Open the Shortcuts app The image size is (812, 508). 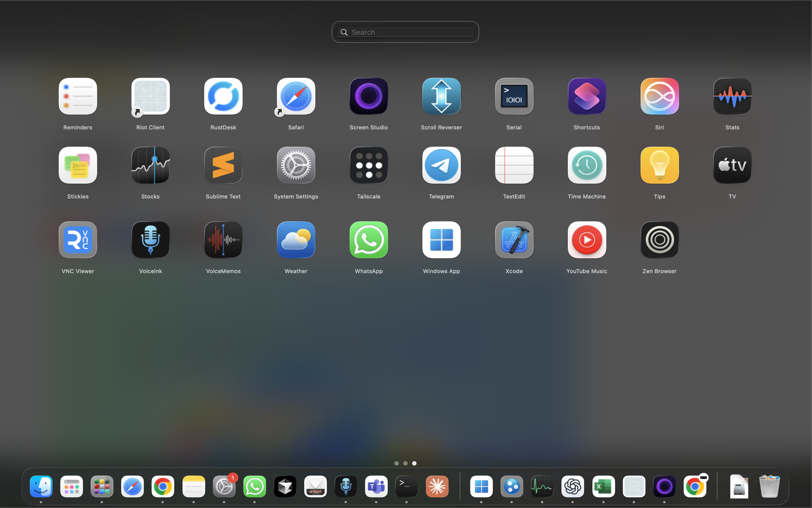click(x=587, y=97)
